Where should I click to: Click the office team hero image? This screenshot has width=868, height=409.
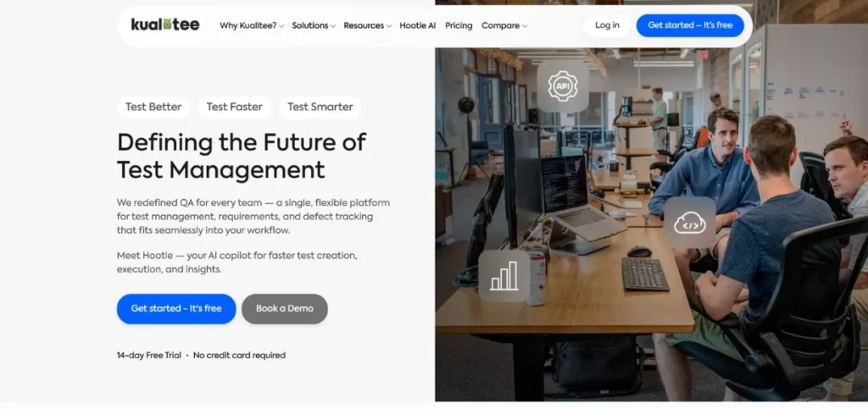coord(651,221)
